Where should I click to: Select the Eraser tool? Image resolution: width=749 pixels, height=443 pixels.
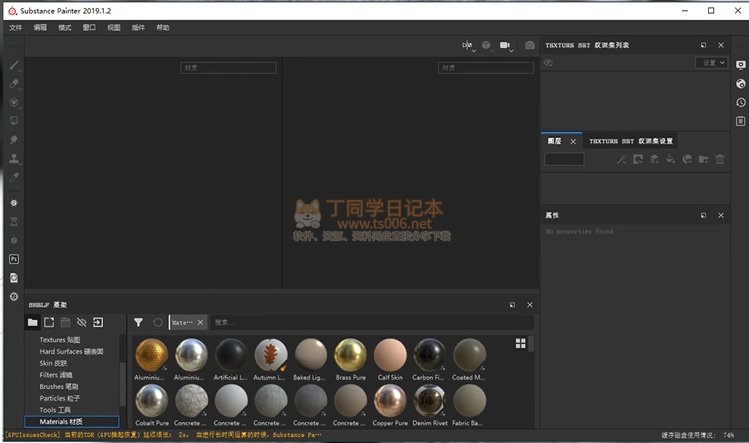14,84
